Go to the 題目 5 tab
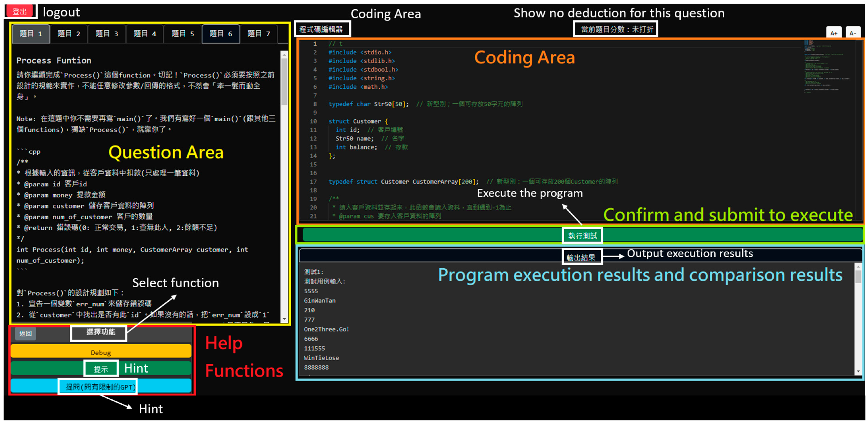 click(x=183, y=34)
